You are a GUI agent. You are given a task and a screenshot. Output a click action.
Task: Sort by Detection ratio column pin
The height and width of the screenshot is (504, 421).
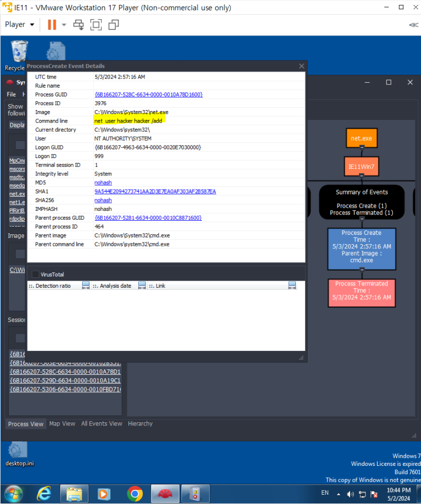coord(86,286)
